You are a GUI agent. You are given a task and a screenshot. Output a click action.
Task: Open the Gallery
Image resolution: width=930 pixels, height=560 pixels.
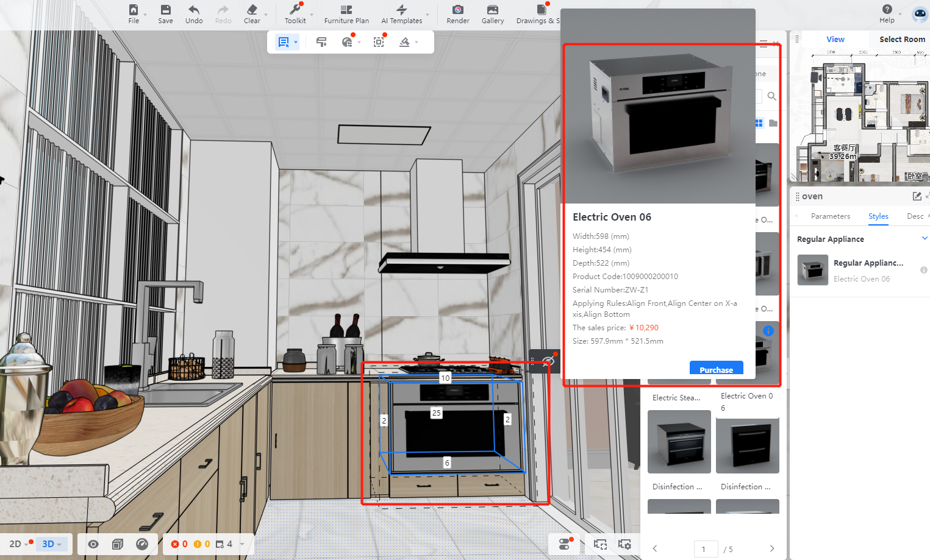492,13
